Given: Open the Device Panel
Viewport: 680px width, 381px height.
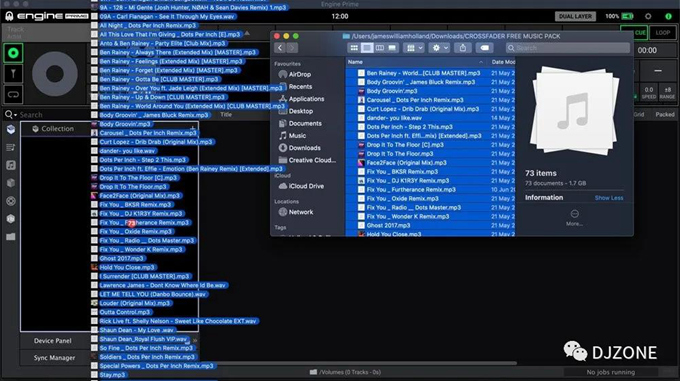Looking at the screenshot, I should tap(53, 341).
